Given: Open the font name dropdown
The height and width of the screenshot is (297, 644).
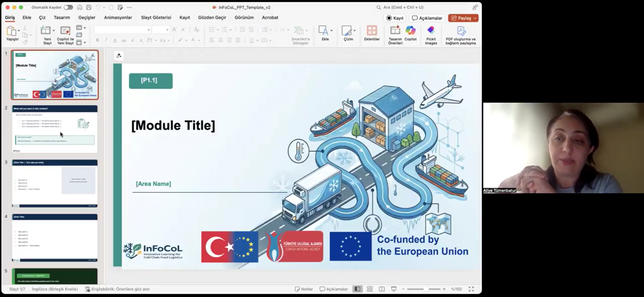Looking at the screenshot, I should (148, 30).
